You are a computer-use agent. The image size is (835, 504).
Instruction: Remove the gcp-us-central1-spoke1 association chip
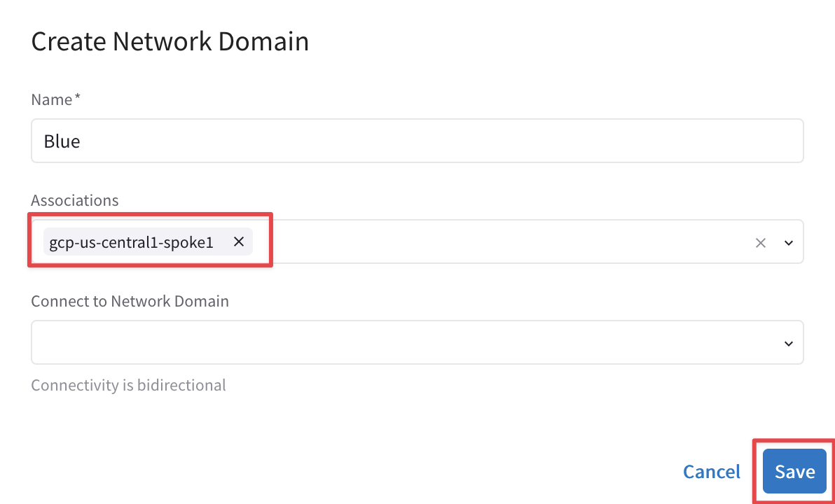tap(238, 242)
